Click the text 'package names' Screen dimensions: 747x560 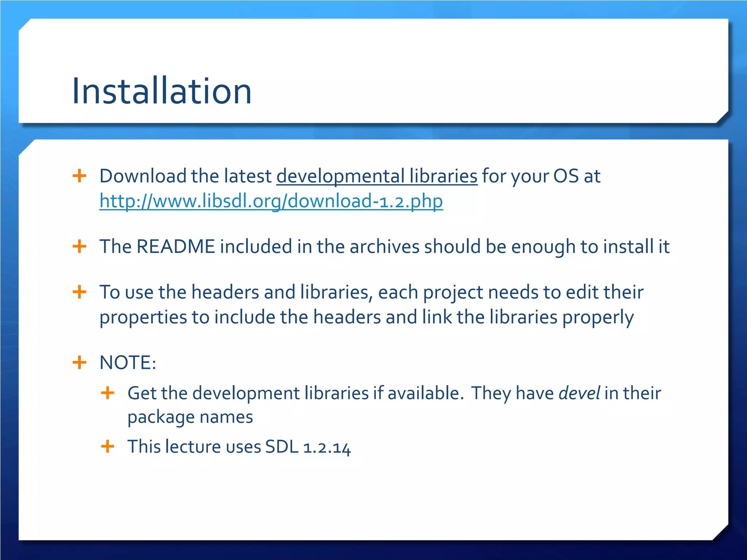coord(190,417)
